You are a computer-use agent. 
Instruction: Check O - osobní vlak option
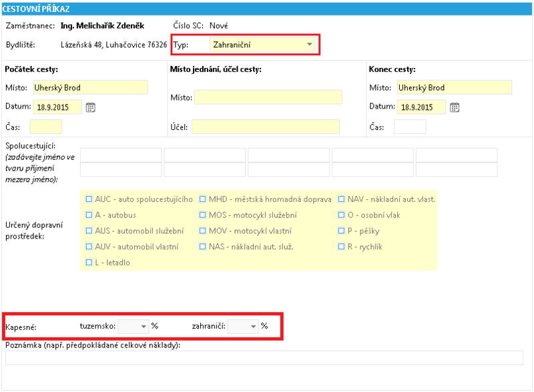coord(341,215)
